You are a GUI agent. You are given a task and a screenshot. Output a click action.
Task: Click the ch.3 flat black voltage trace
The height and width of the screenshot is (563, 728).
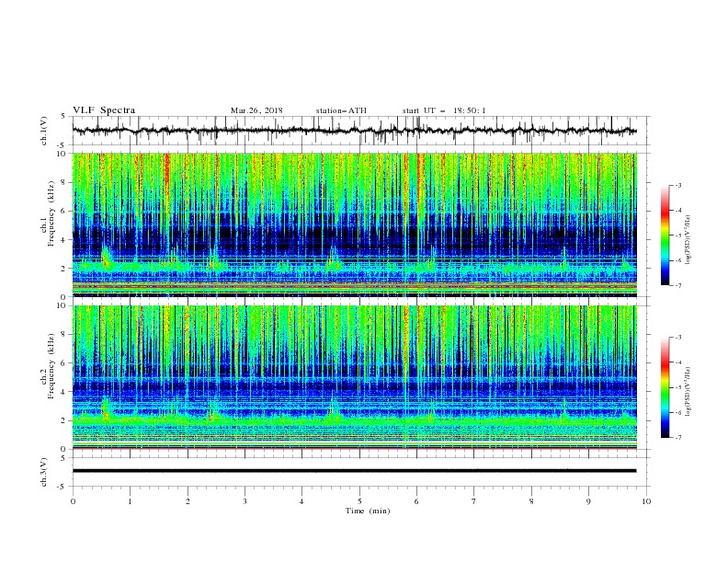click(354, 471)
